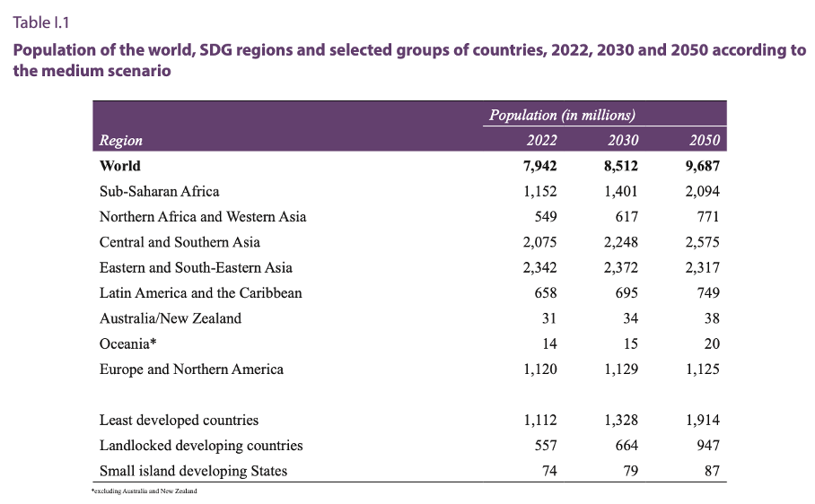
Task: Click the Table I.1 caption label
Action: click(x=40, y=19)
